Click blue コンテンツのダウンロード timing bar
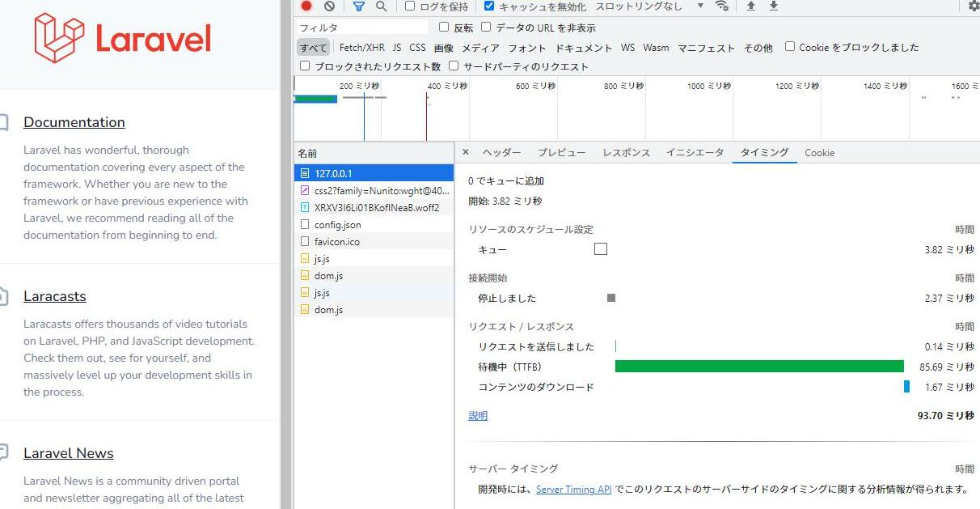The width and height of the screenshot is (980, 509). [x=906, y=387]
